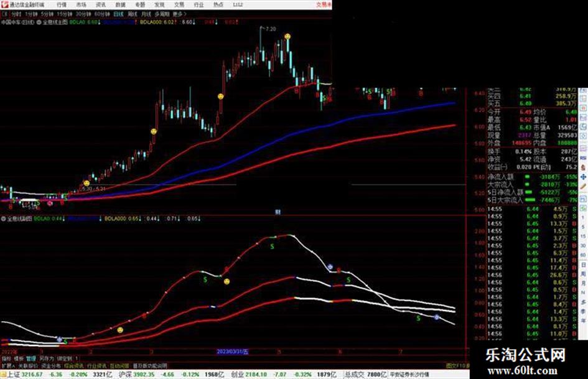Click the smiley marker at the price peak
The height and width of the screenshot is (379, 588).
(x=287, y=36)
